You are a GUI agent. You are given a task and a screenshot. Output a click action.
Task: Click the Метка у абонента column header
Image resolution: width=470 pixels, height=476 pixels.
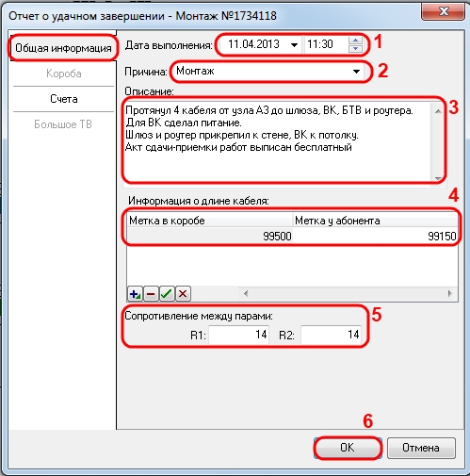coord(375,221)
